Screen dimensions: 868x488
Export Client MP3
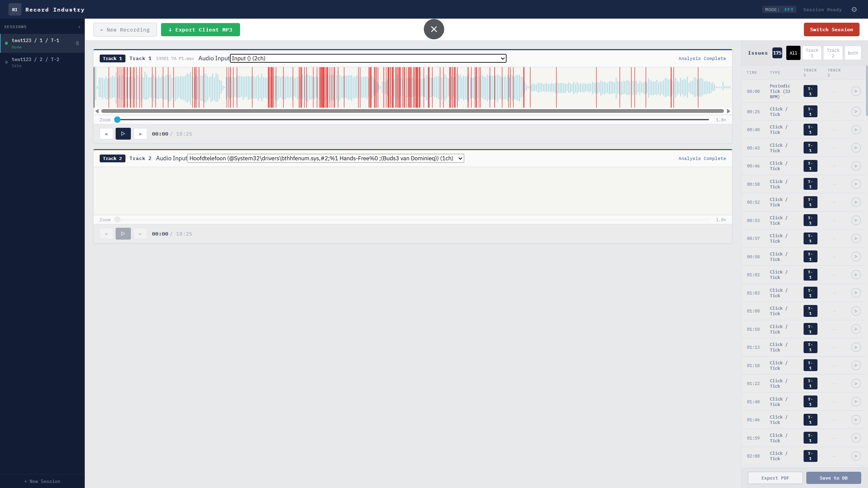(200, 30)
